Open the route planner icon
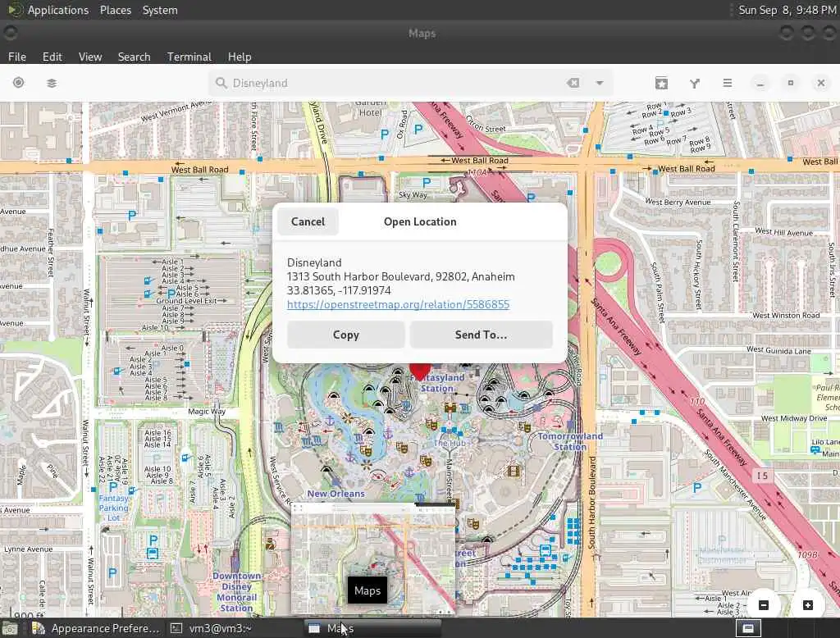Image resolution: width=840 pixels, height=638 pixels. click(694, 83)
